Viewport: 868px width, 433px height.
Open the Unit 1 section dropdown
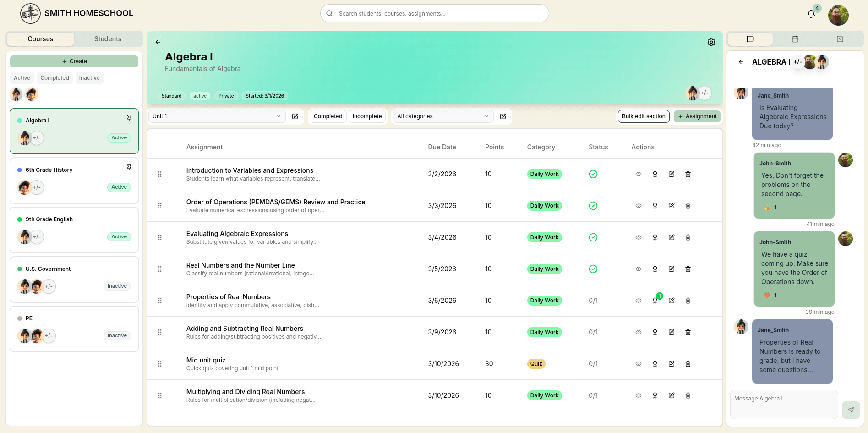pos(216,116)
